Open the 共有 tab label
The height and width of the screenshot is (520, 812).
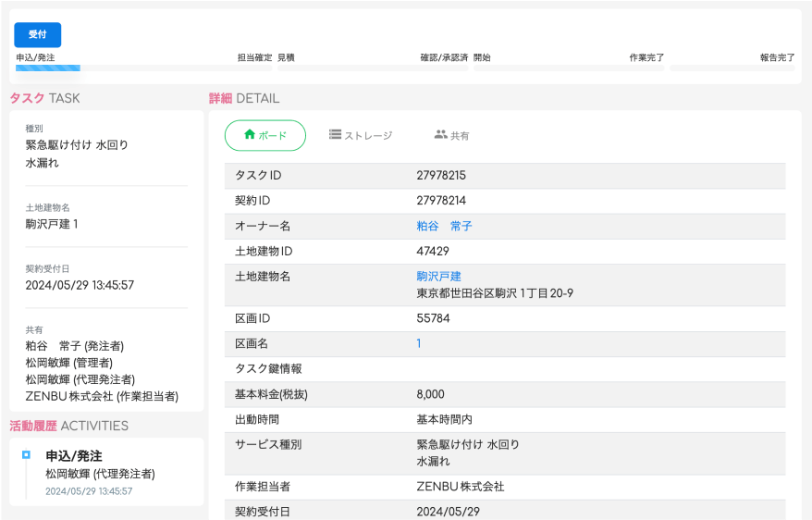460,136
